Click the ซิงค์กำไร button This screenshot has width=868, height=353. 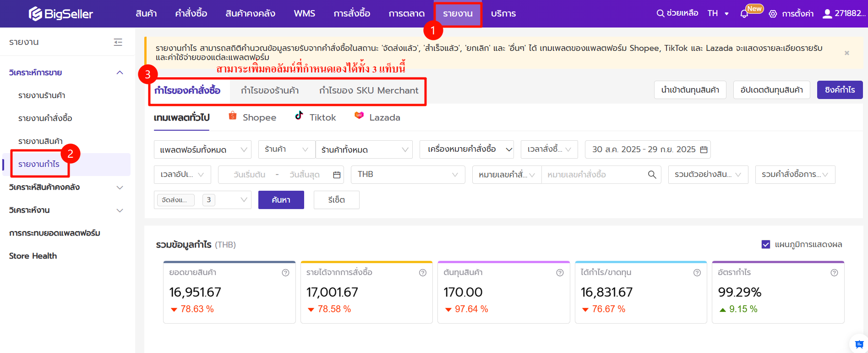[840, 90]
